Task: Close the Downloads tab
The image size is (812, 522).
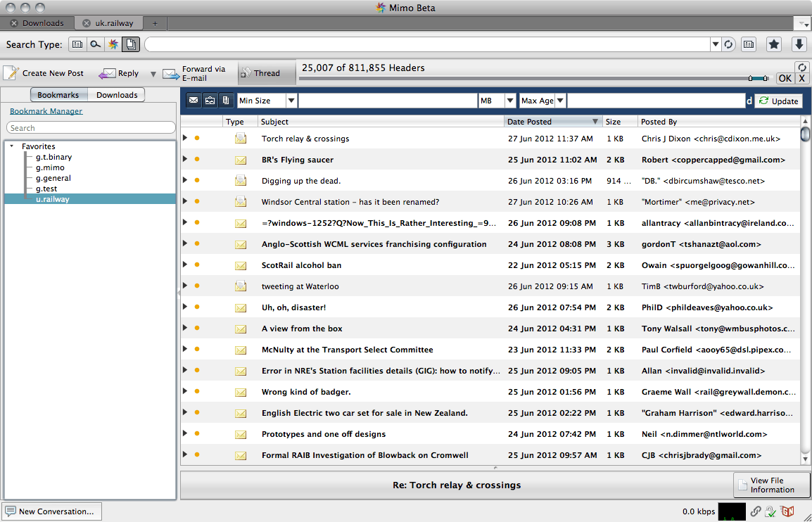Action: point(14,23)
